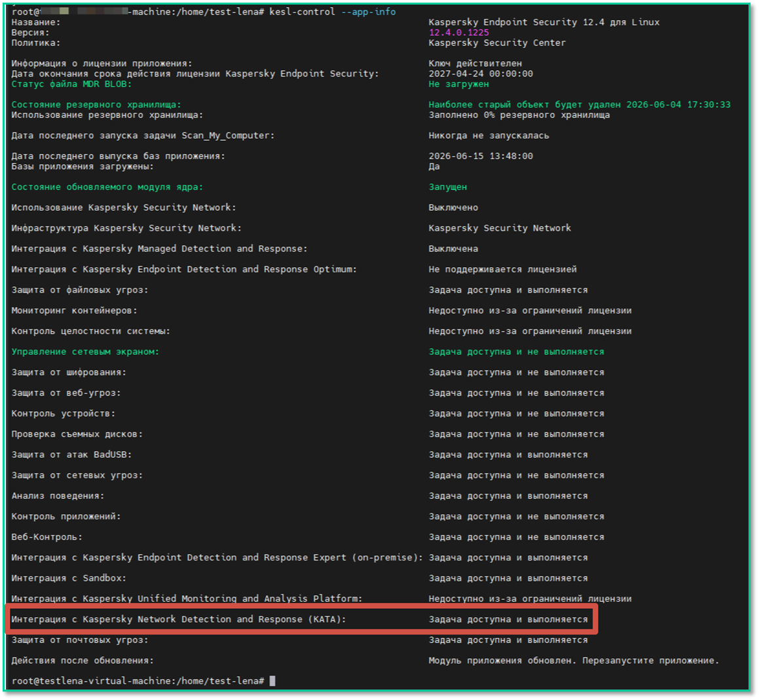The width and height of the screenshot is (759, 700).
Task: Click 'Мониторинг контейнеров:' label
Action: pos(74,310)
